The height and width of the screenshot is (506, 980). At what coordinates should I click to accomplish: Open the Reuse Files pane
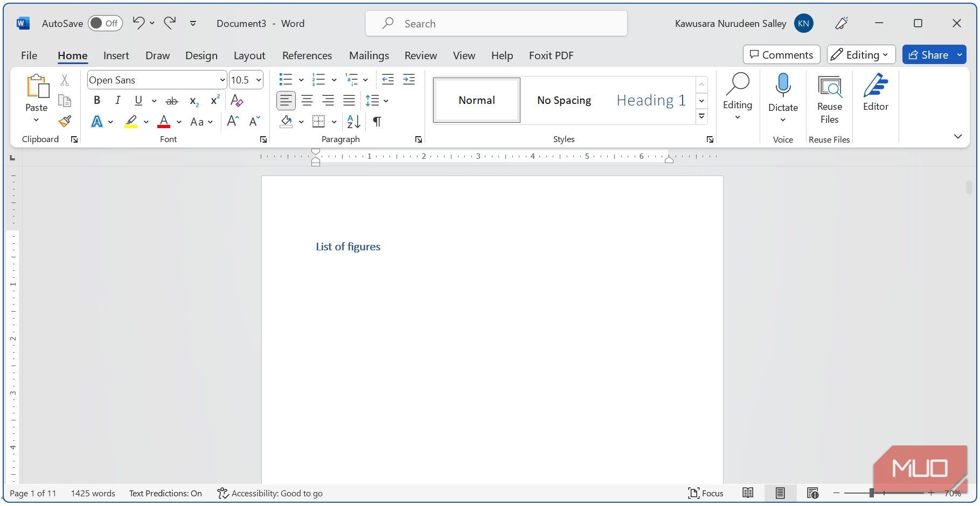[829, 100]
